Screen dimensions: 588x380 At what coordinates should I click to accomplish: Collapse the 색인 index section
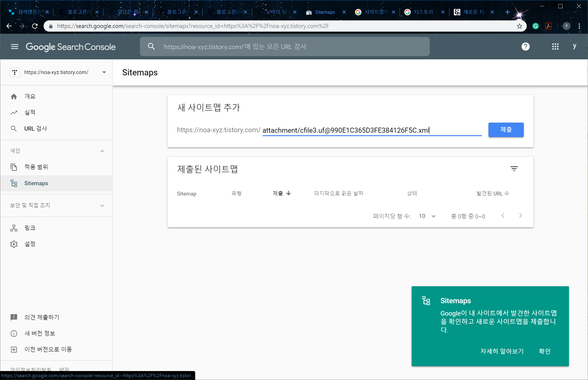tap(102, 151)
